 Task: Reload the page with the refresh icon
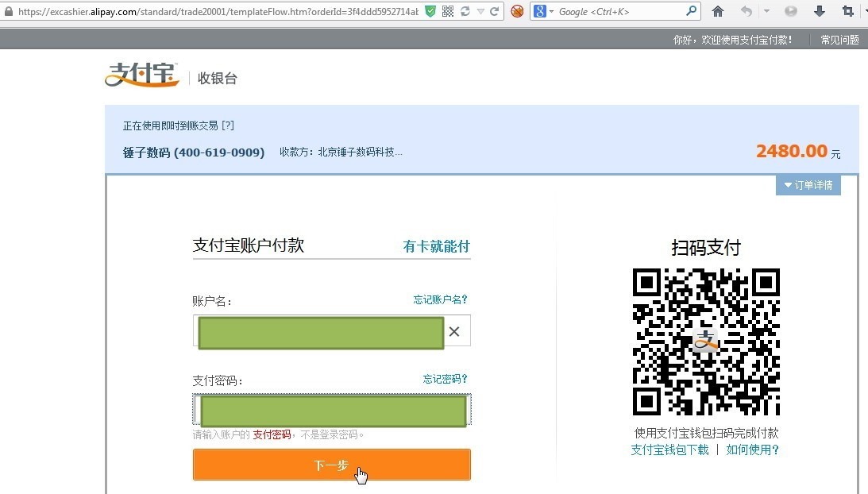pos(494,11)
